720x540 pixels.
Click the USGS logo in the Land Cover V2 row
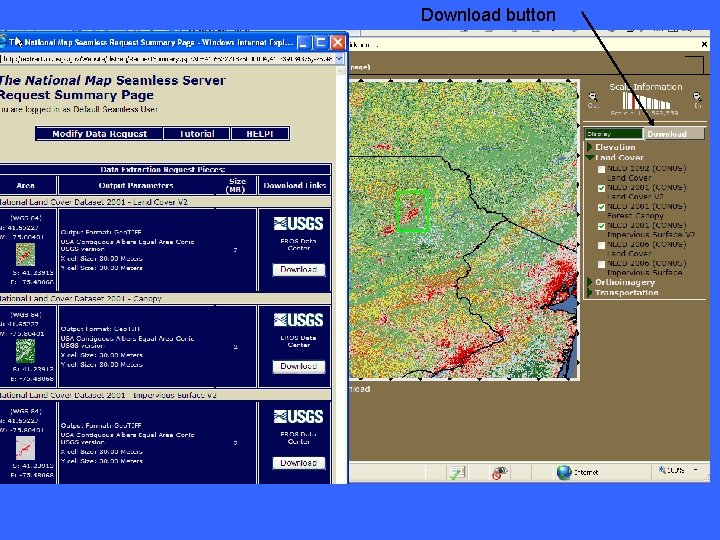[298, 224]
